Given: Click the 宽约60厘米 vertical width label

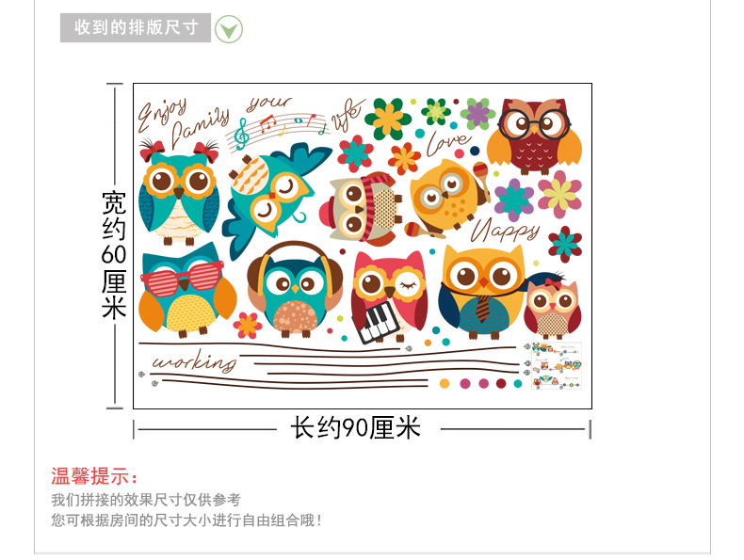Looking at the screenshot, I should pos(114,255).
